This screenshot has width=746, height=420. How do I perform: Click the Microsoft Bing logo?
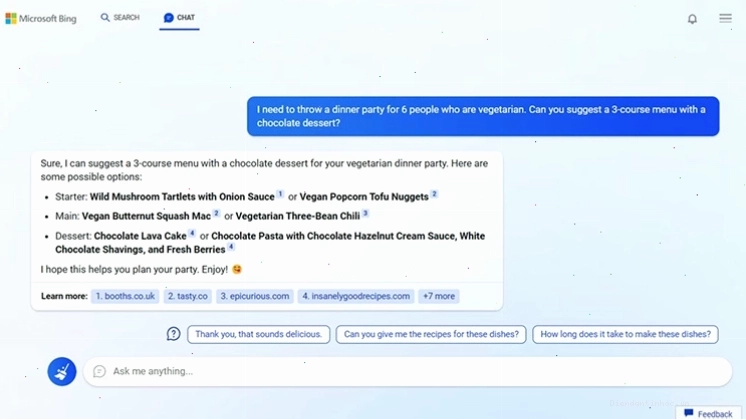[x=41, y=19]
